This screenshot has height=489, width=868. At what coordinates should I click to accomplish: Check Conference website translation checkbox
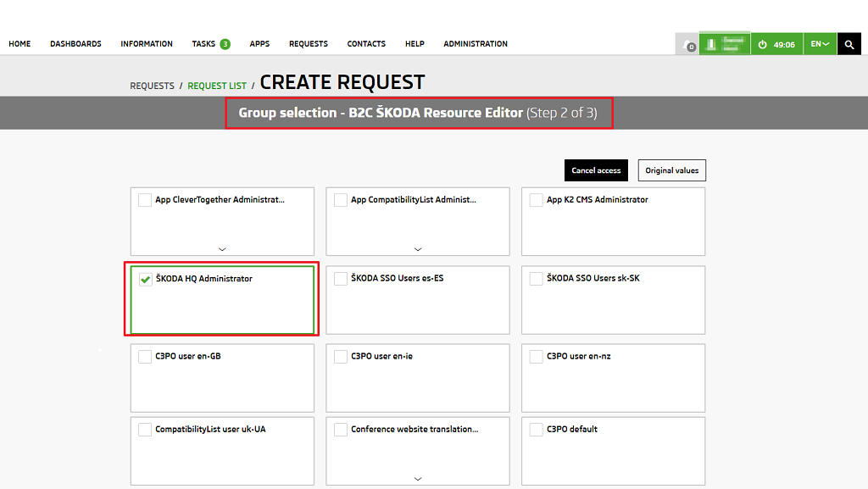(341, 430)
